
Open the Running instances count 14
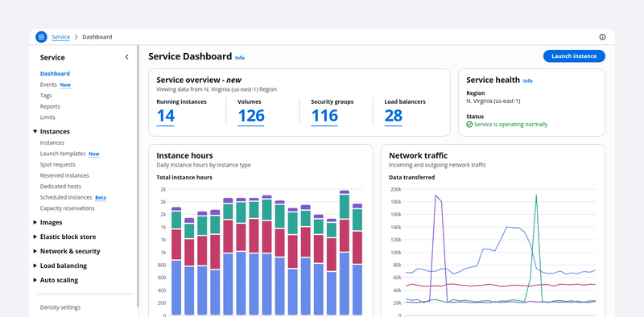point(166,116)
